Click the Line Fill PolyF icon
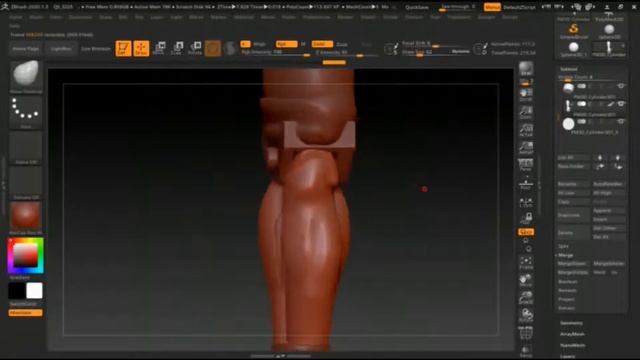 click(x=526, y=333)
